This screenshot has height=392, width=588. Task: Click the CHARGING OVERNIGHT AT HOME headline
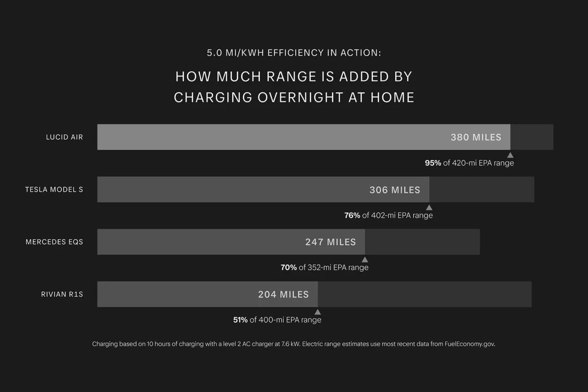coord(294,97)
